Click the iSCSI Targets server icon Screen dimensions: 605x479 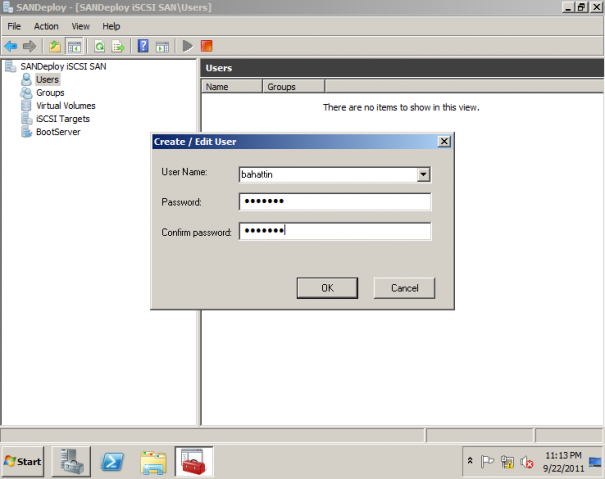coord(26,119)
